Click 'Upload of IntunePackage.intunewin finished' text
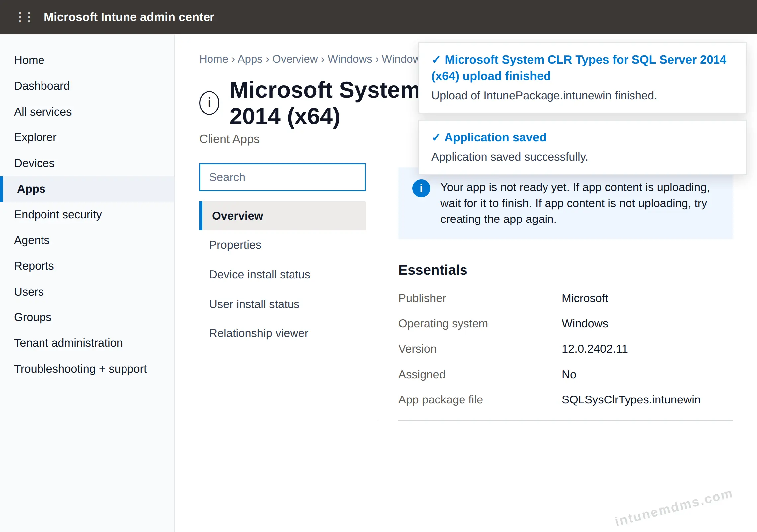This screenshot has height=532, width=757. click(x=544, y=96)
